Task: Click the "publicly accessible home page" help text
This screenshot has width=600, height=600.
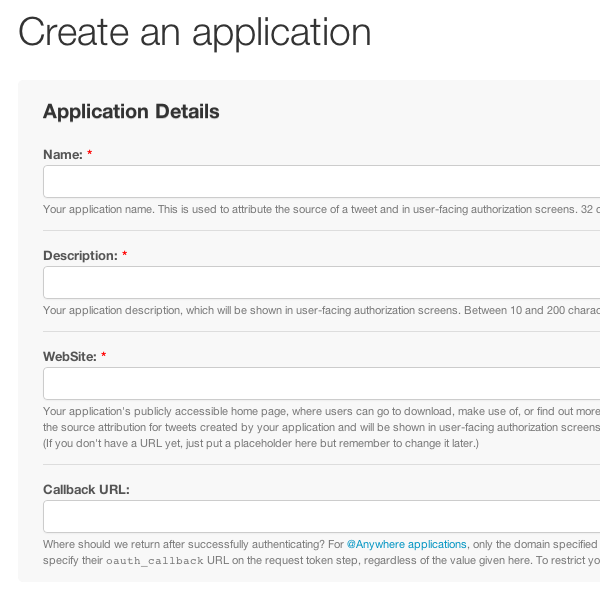Action: tap(321, 411)
